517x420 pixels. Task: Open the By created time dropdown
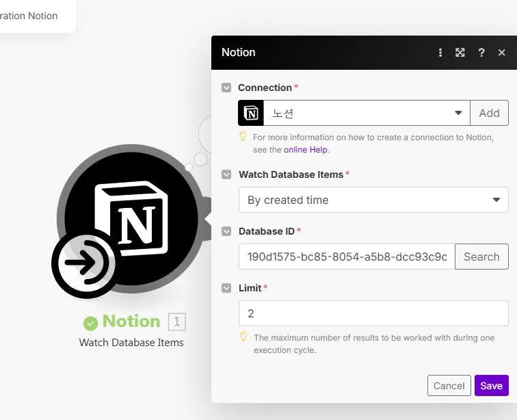tap(373, 200)
